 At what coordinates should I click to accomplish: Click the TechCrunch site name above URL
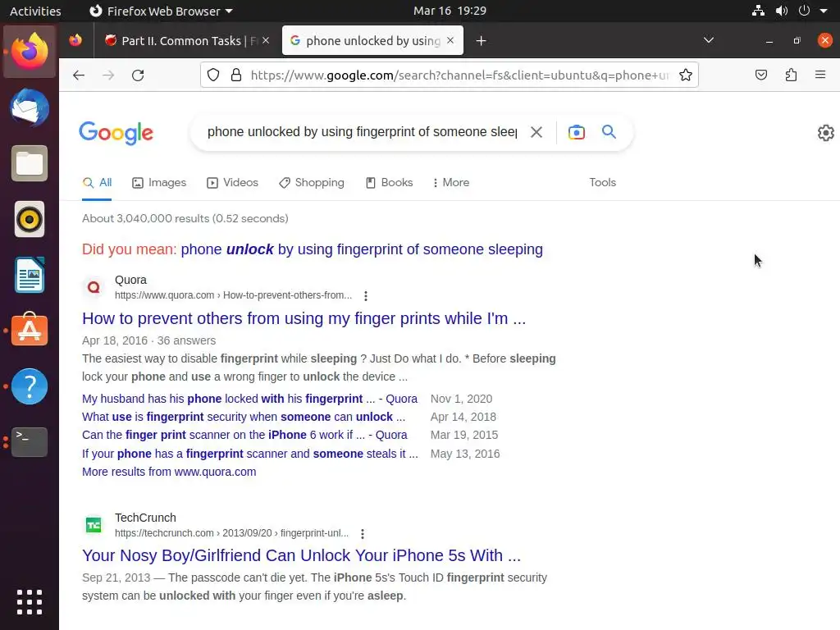coord(145,518)
